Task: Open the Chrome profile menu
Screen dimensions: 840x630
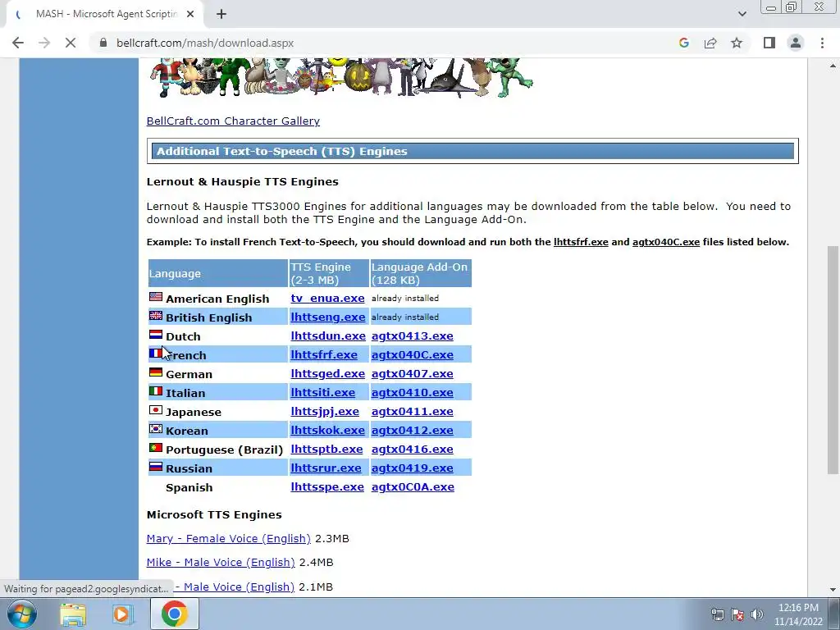Action: pyautogui.click(x=796, y=43)
